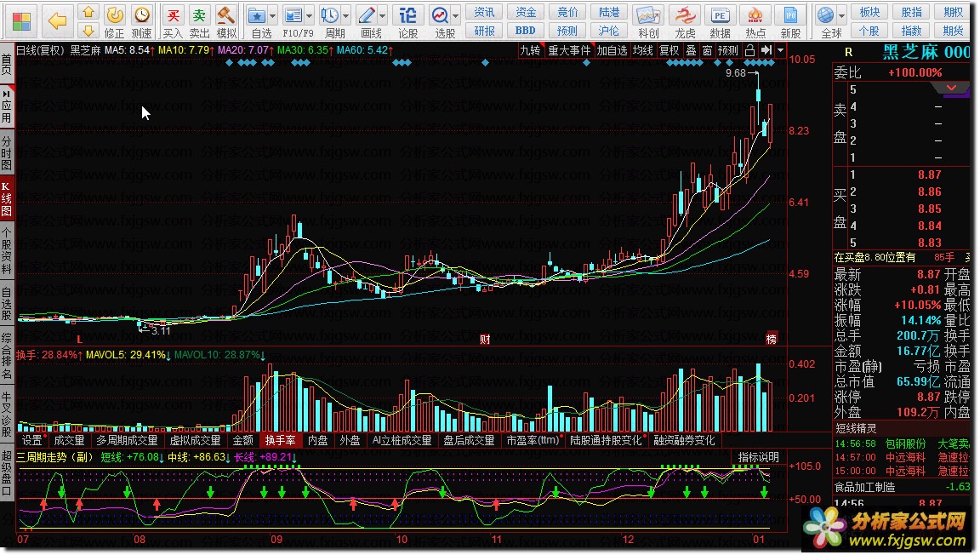Screen dimensions: 980x555
Task: Toggle the lock icon in chart toolbar
Action: coord(750,51)
